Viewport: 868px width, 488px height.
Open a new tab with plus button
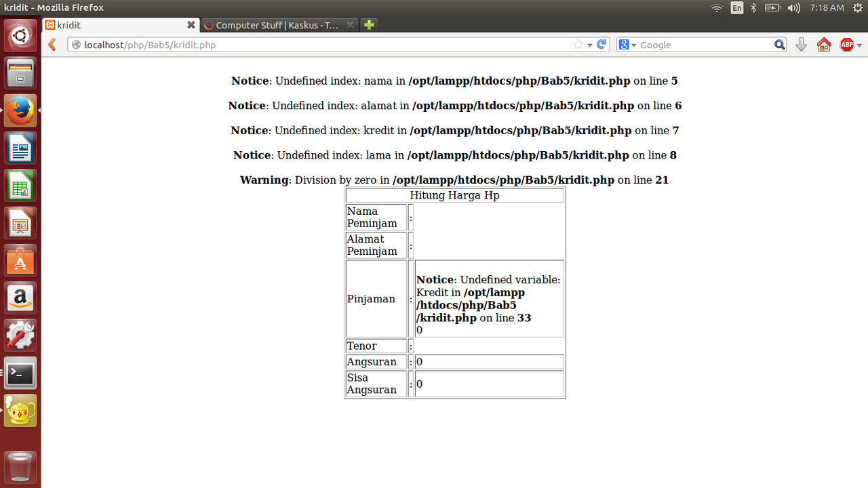point(369,25)
